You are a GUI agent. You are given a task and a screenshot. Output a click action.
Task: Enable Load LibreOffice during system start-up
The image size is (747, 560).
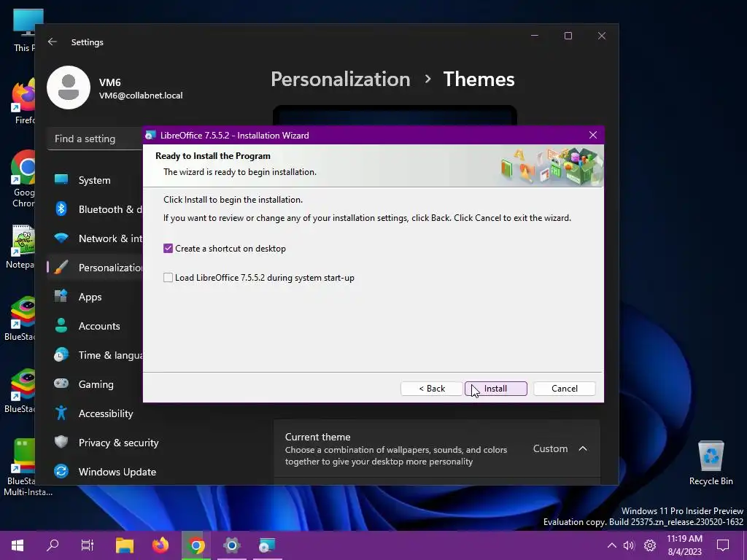tap(169, 278)
